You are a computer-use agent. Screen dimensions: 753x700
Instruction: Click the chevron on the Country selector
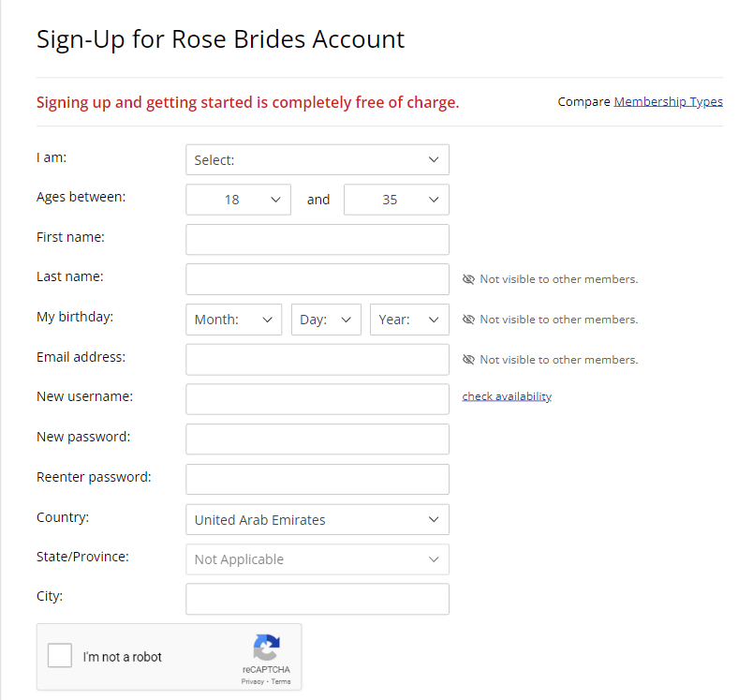pos(434,519)
